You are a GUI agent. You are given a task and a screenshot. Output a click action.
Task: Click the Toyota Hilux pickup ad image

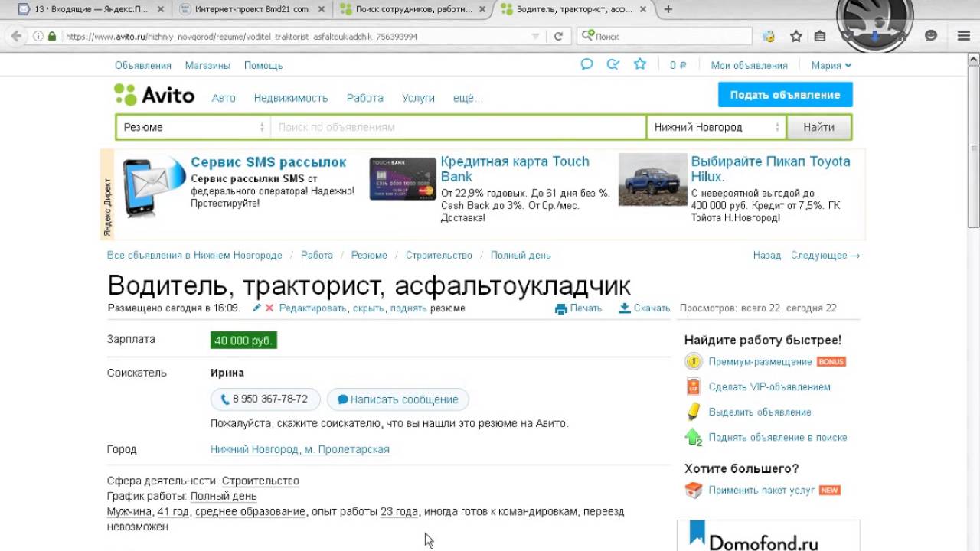652,179
